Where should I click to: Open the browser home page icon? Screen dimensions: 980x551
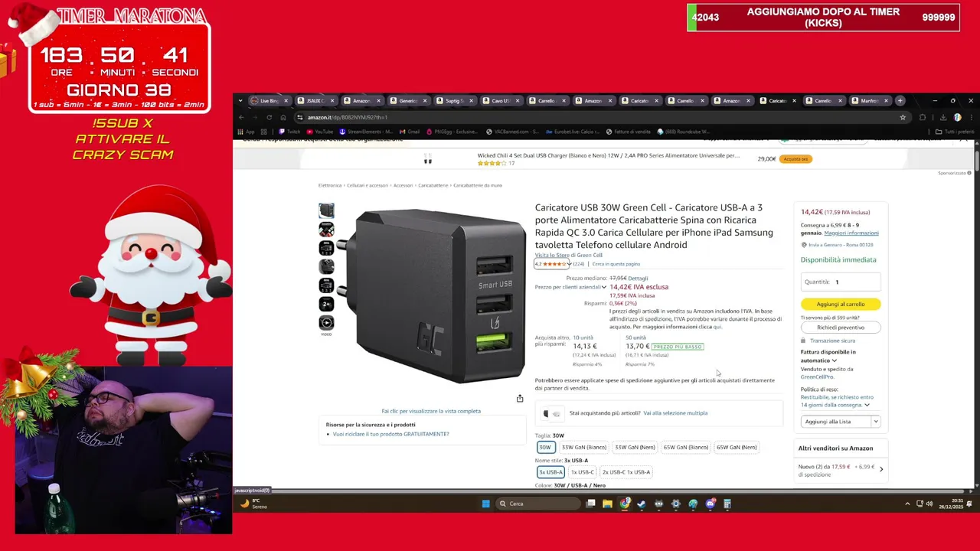283,117
